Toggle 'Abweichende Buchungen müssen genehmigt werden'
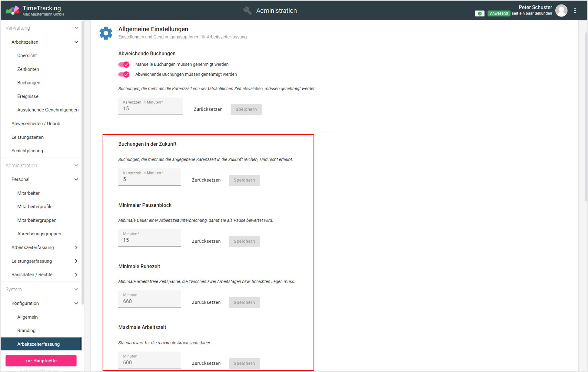The width and height of the screenshot is (588, 372). [x=124, y=74]
